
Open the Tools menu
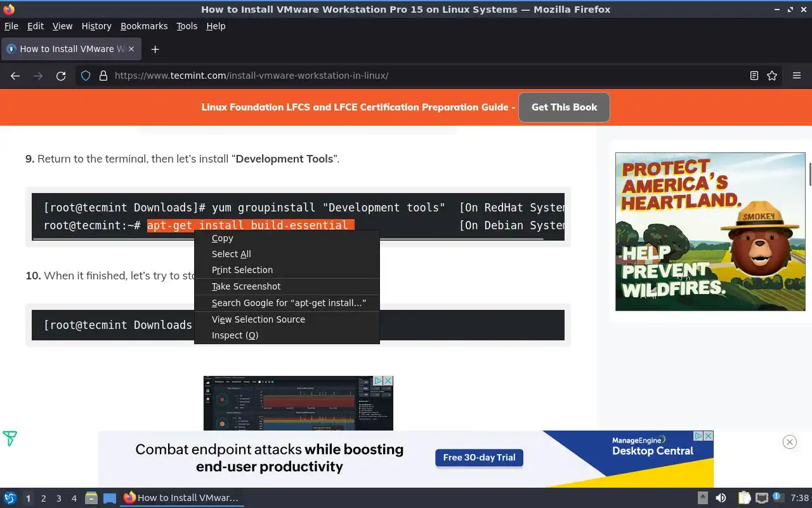pos(187,26)
